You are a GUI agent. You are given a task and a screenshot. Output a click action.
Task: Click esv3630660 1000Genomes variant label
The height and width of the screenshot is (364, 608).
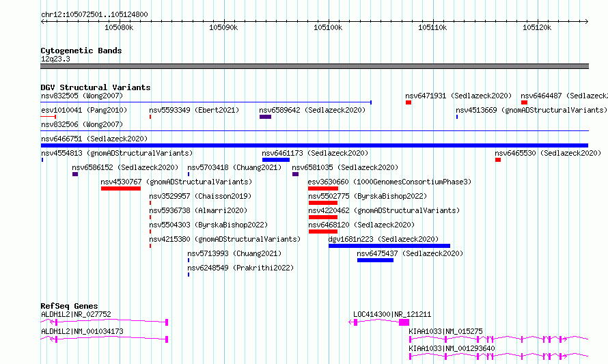point(389,182)
